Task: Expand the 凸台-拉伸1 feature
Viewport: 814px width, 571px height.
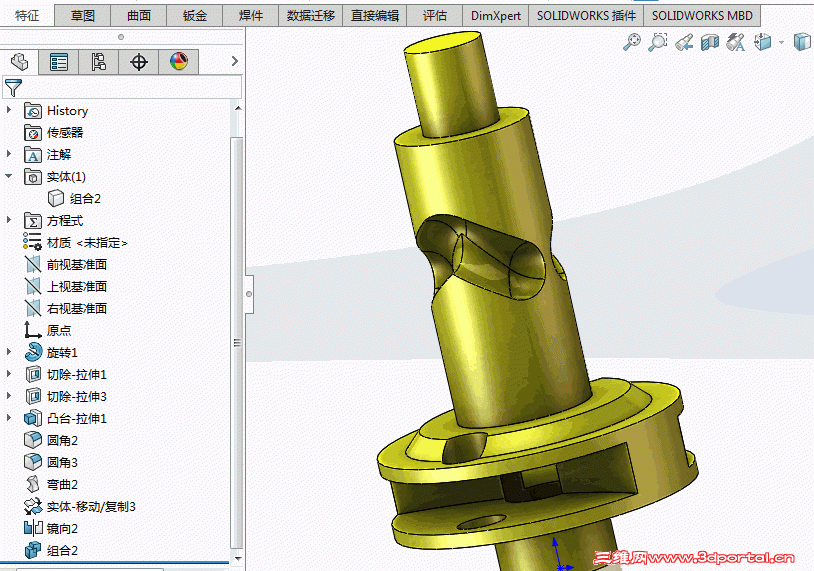Action: 9,417
